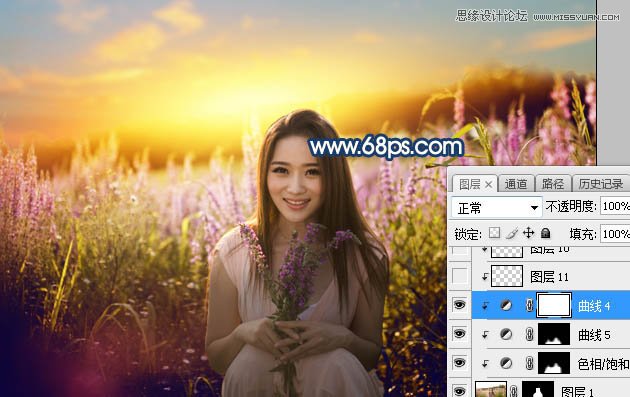Enable lock transparent pixels icon
Viewport: 630px width, 397px height.
click(495, 233)
